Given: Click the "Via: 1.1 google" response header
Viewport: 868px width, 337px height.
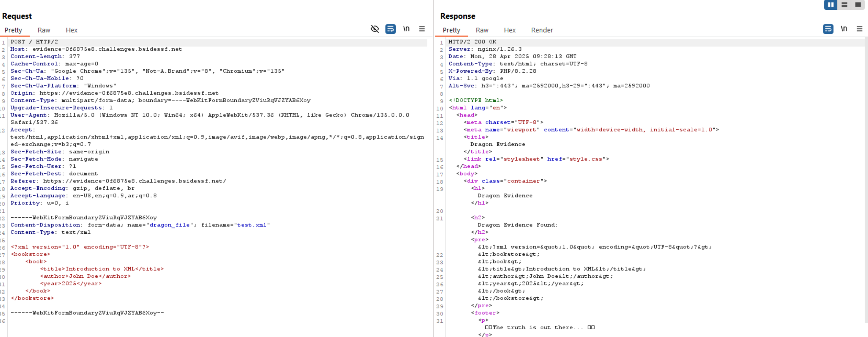Looking at the screenshot, I should coord(476,78).
